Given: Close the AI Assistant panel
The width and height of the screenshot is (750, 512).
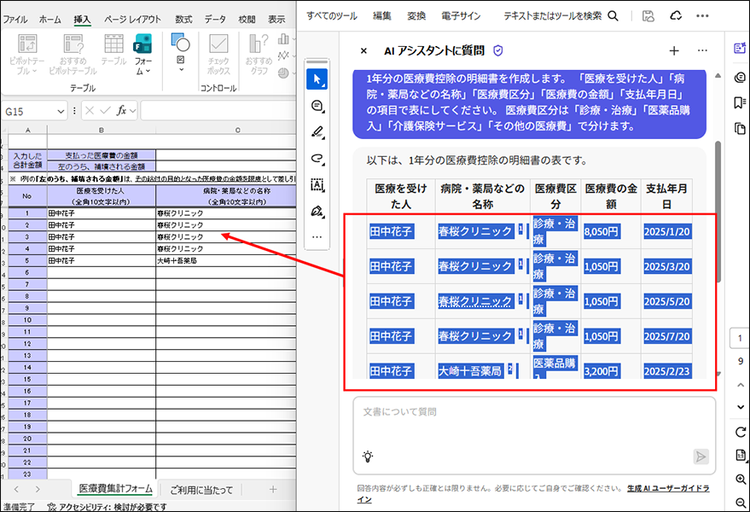Looking at the screenshot, I should pyautogui.click(x=363, y=50).
